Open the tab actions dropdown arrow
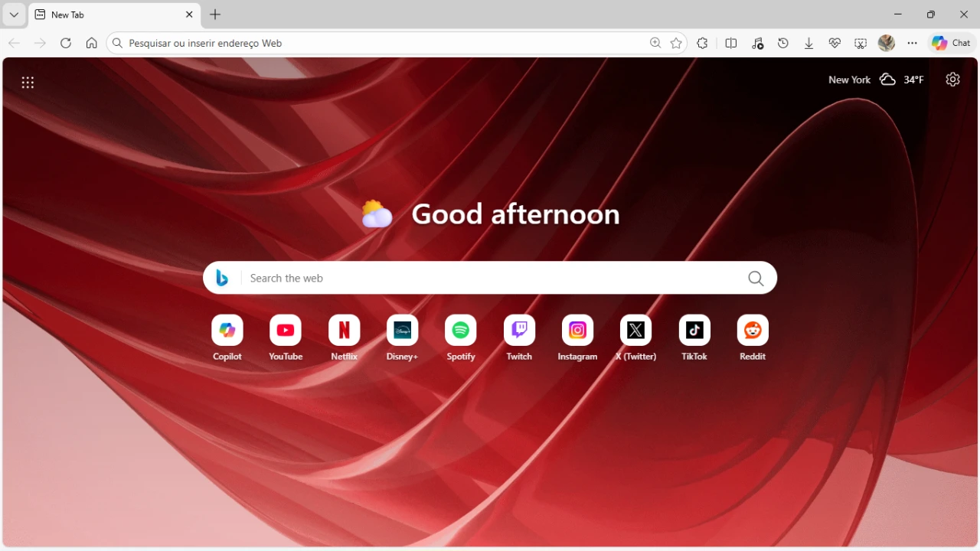The width and height of the screenshot is (980, 551). click(14, 15)
